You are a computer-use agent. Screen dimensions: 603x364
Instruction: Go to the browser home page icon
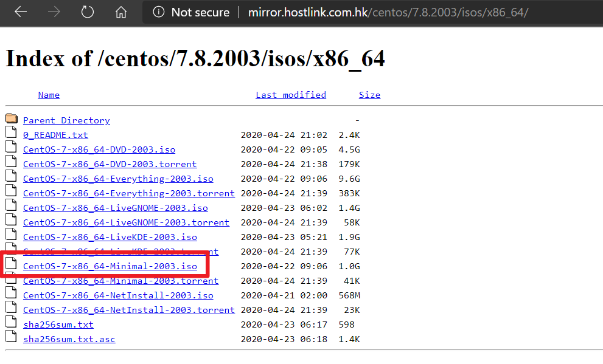coord(120,12)
